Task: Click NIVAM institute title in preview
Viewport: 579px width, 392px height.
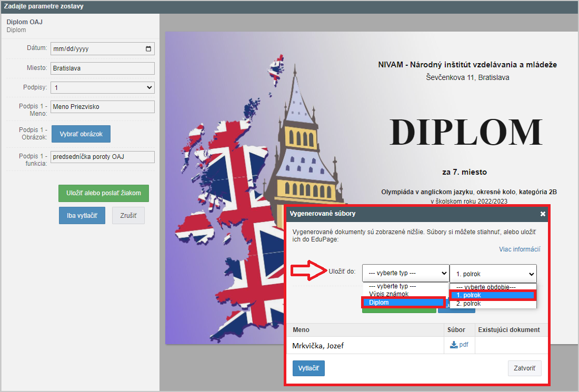Action: coord(467,65)
